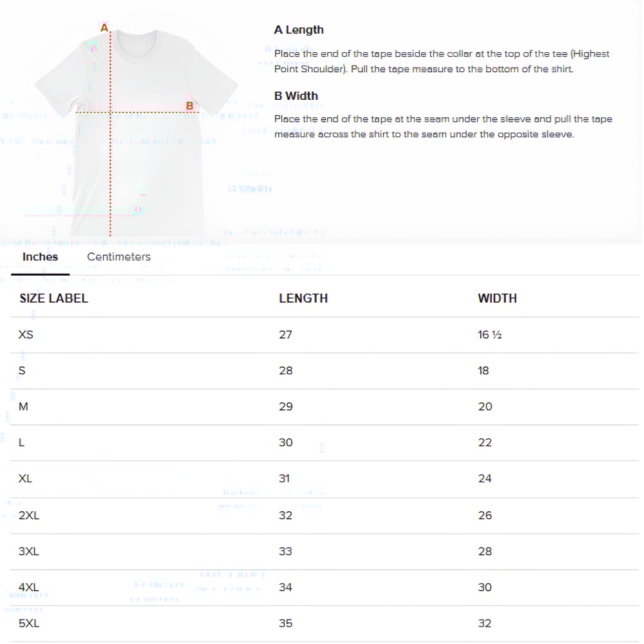Select the XS size row label

(x=26, y=335)
